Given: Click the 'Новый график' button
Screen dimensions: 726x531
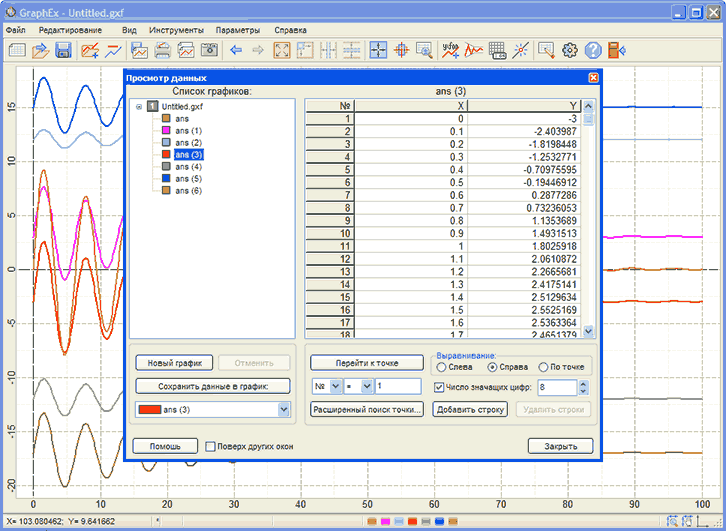Looking at the screenshot, I should [174, 363].
